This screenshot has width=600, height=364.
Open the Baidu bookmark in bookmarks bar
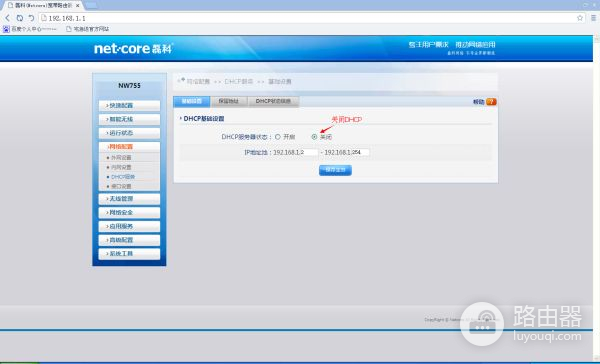tap(30, 29)
